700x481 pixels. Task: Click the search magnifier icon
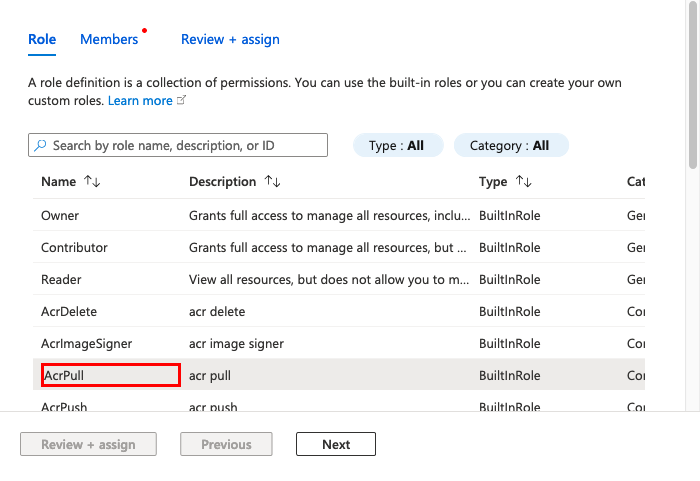[x=40, y=146]
